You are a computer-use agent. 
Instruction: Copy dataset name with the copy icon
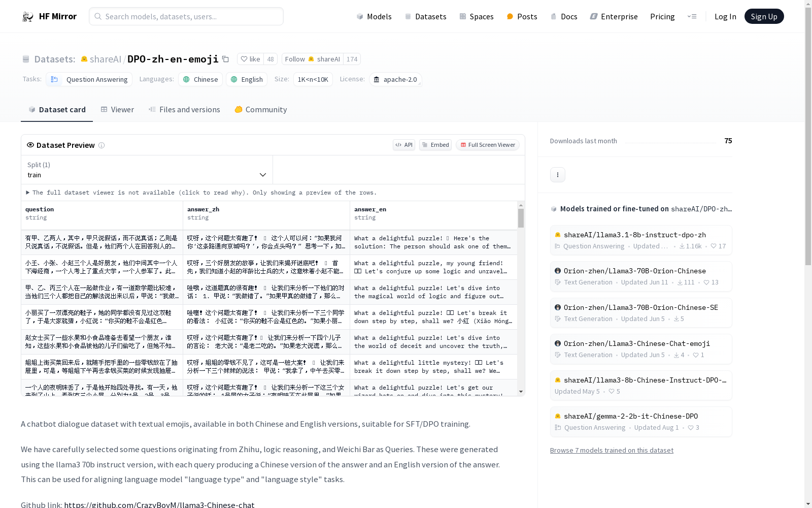tap(225, 59)
